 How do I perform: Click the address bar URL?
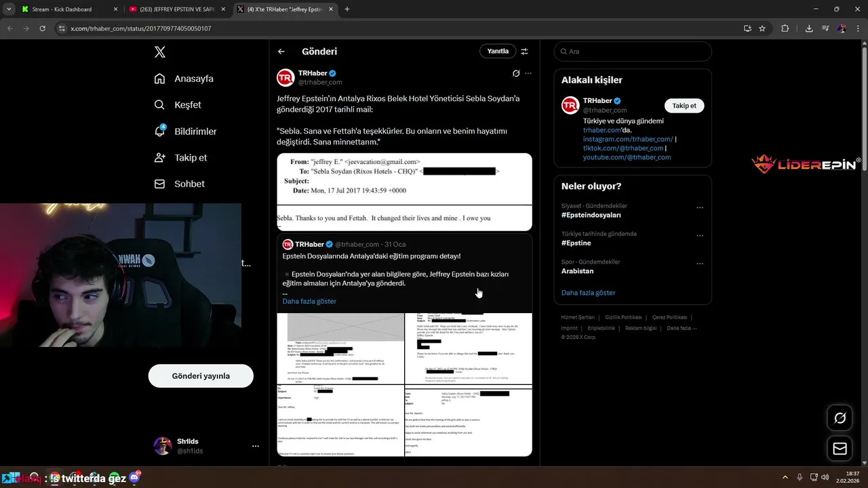[141, 28]
